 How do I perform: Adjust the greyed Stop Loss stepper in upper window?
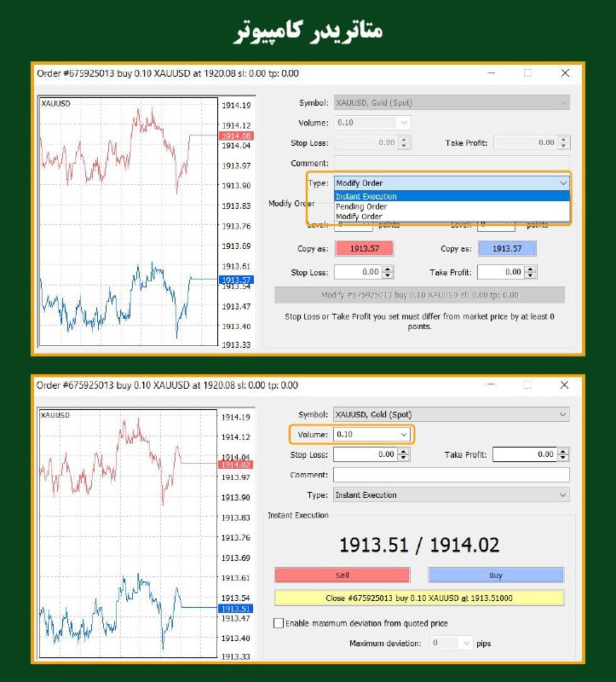(405, 142)
